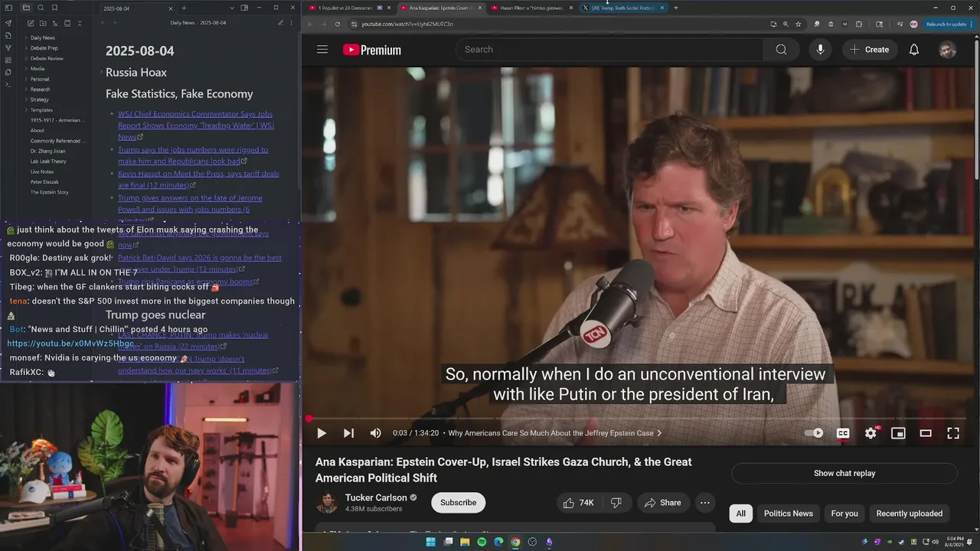Go to YouTube Premium home logo
Image resolution: width=980 pixels, height=551 pixels.
[x=372, y=50]
